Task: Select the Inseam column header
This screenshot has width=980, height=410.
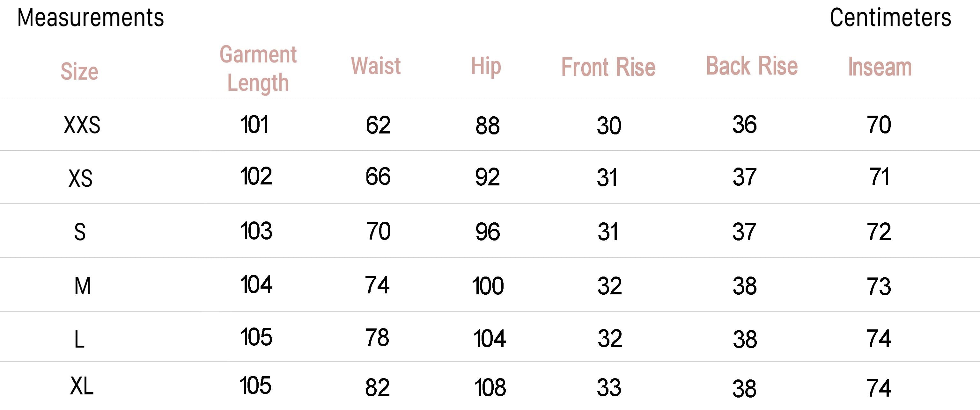Action: (x=880, y=67)
